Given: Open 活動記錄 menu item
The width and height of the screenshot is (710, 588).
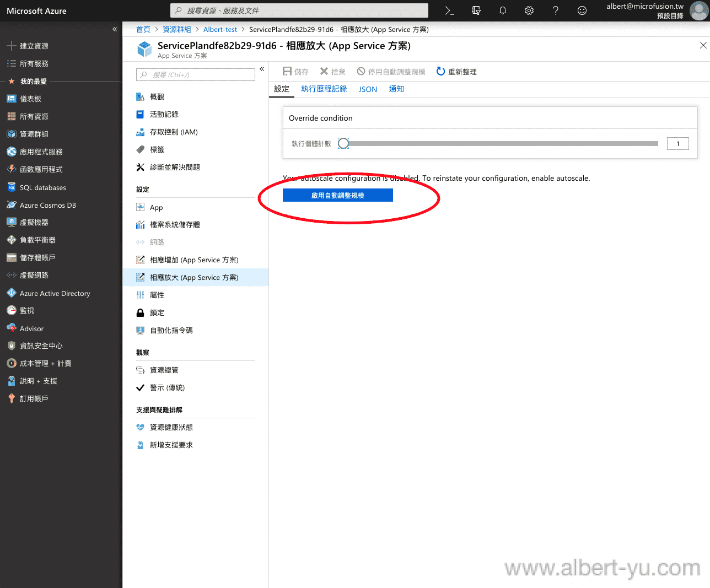Looking at the screenshot, I should point(196,114).
